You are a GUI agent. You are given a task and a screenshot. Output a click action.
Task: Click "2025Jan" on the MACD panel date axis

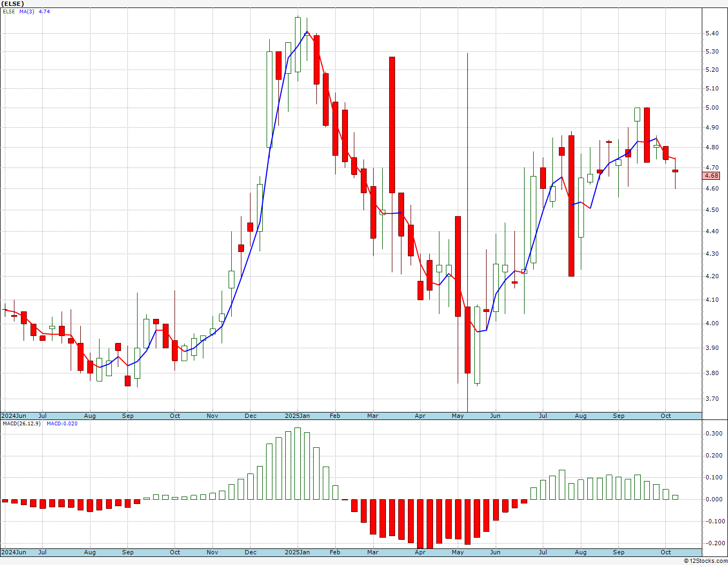(x=297, y=552)
